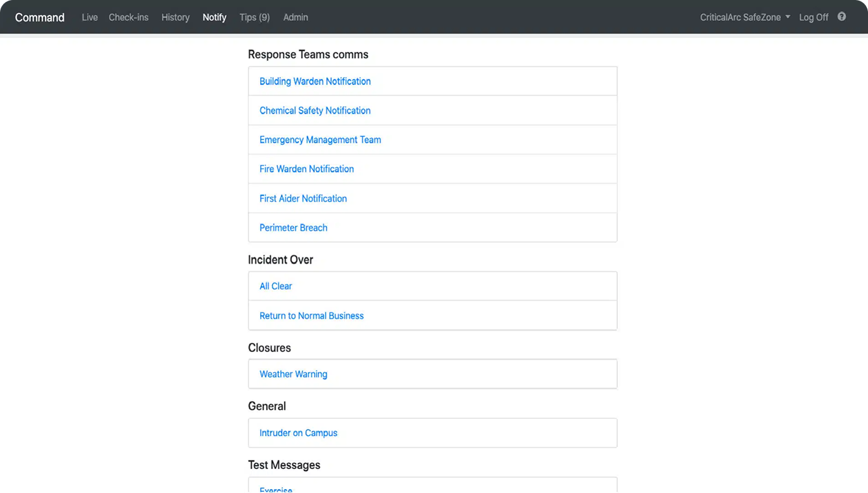The image size is (868, 493).
Task: Open the Check-ins page
Action: pos(129,18)
